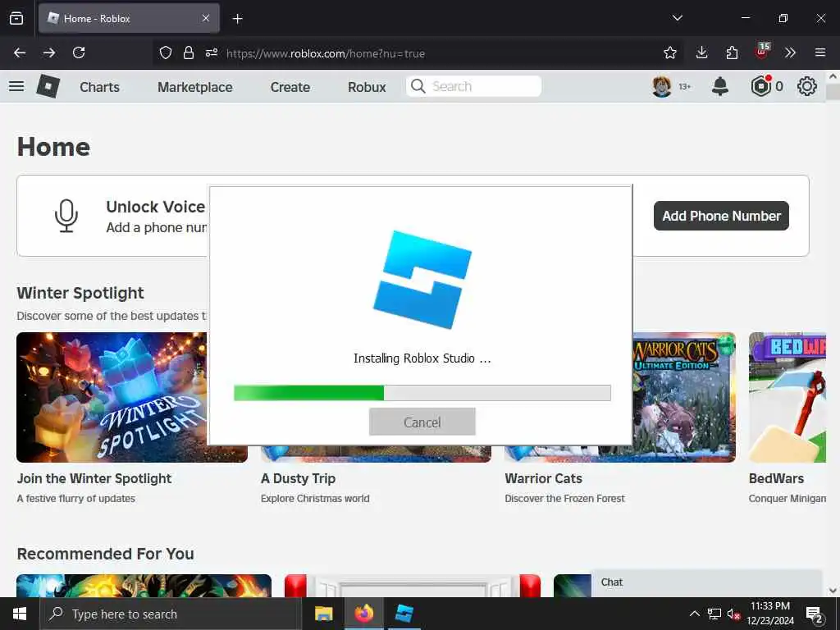Open the Firefox application menu
This screenshot has height=630, width=840.
(819, 52)
